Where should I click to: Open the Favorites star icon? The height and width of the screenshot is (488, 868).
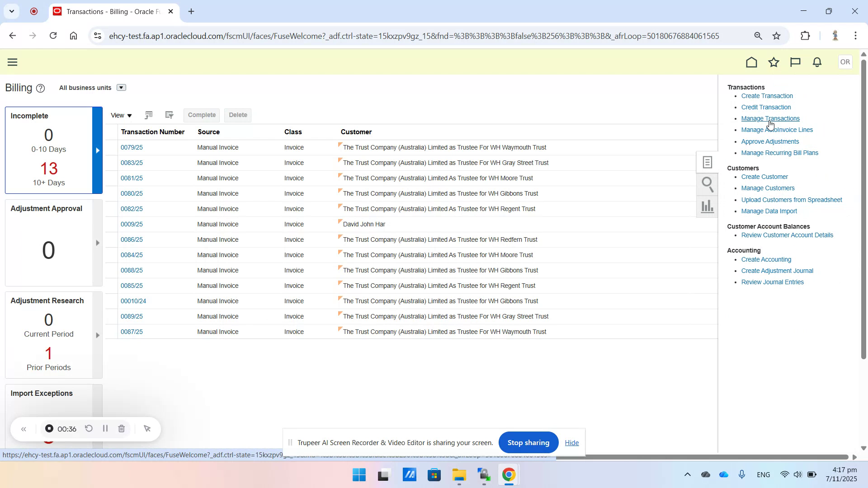click(x=774, y=62)
